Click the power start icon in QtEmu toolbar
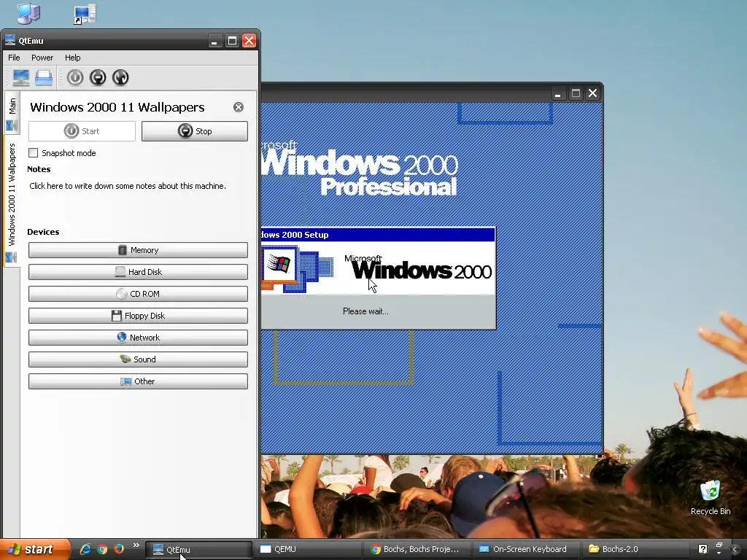 pyautogui.click(x=75, y=77)
